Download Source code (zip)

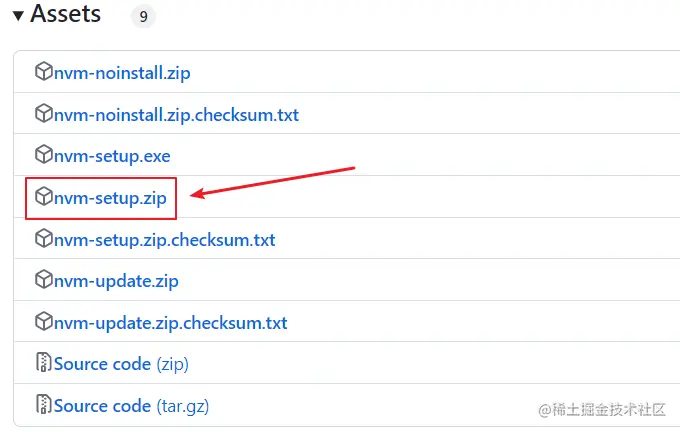[x=121, y=364]
